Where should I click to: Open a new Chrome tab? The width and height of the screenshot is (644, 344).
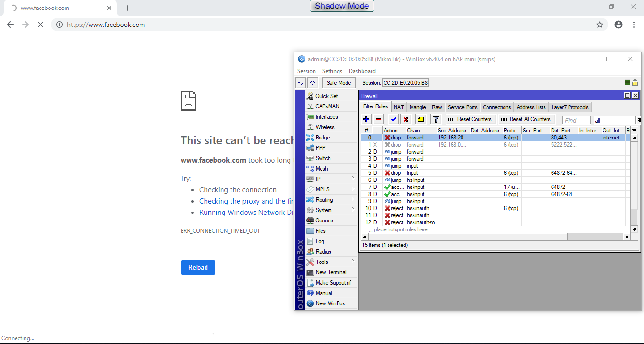coord(127,8)
